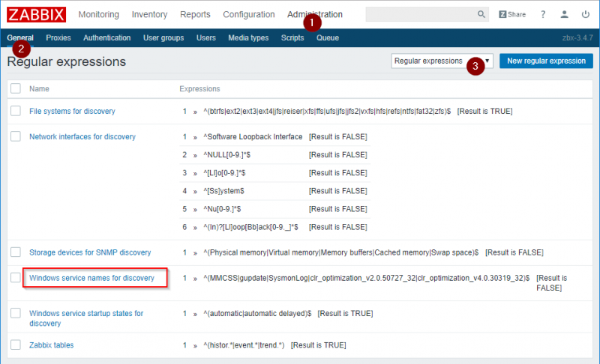Switch to the General submenu tab
Image resolution: width=600 pixels, height=364 pixels.
(x=20, y=37)
